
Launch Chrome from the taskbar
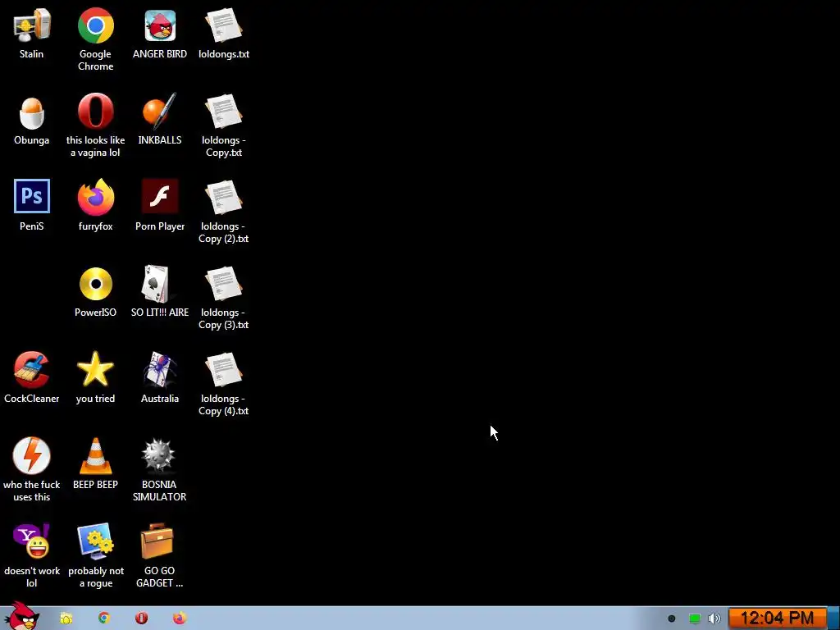point(104,619)
